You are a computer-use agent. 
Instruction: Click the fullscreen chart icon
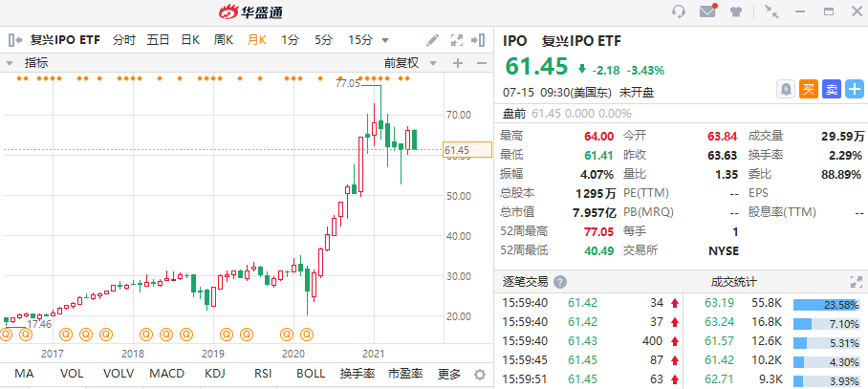click(x=457, y=40)
